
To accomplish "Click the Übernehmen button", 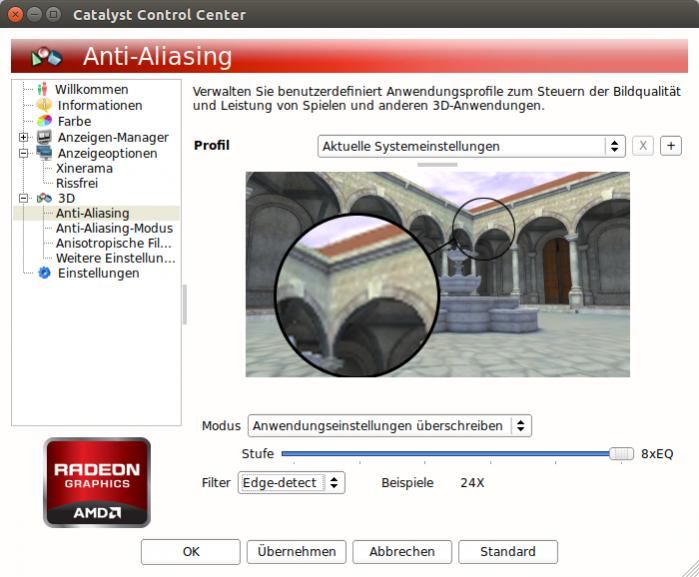I will click(x=296, y=552).
